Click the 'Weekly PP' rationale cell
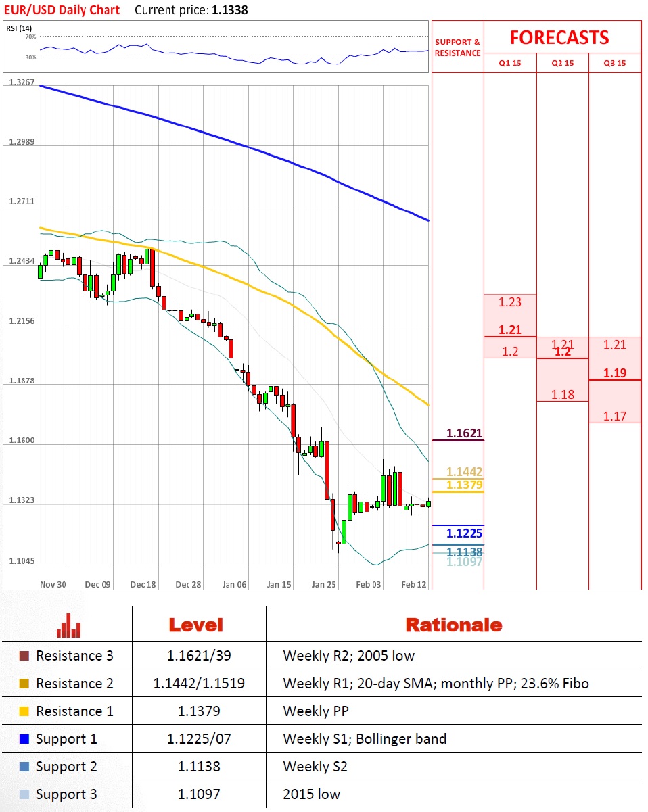 (316, 711)
